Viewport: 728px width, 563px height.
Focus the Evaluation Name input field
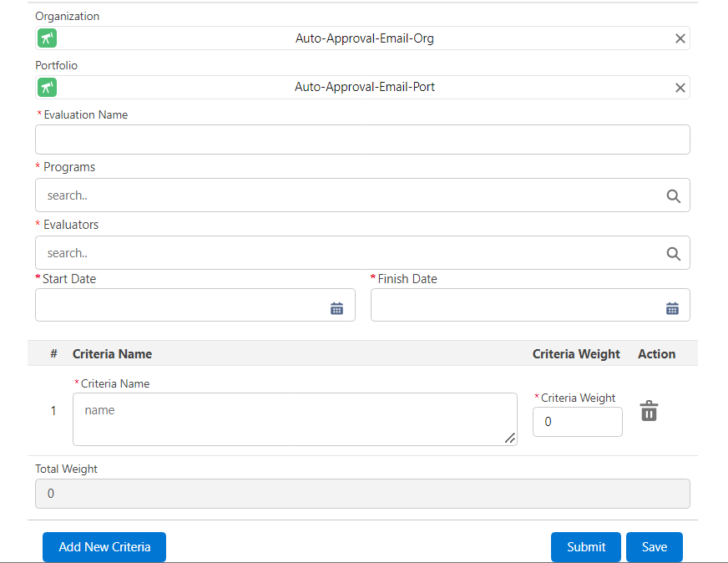[x=362, y=139]
